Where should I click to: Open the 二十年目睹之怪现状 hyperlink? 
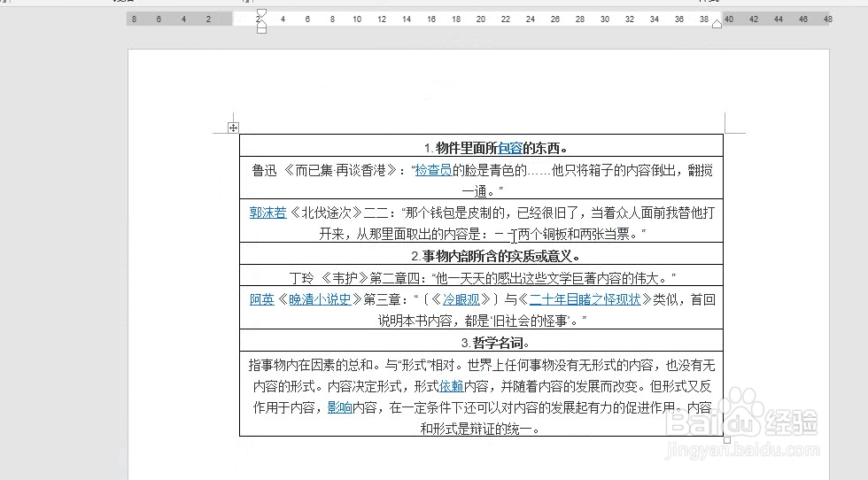tap(585, 299)
